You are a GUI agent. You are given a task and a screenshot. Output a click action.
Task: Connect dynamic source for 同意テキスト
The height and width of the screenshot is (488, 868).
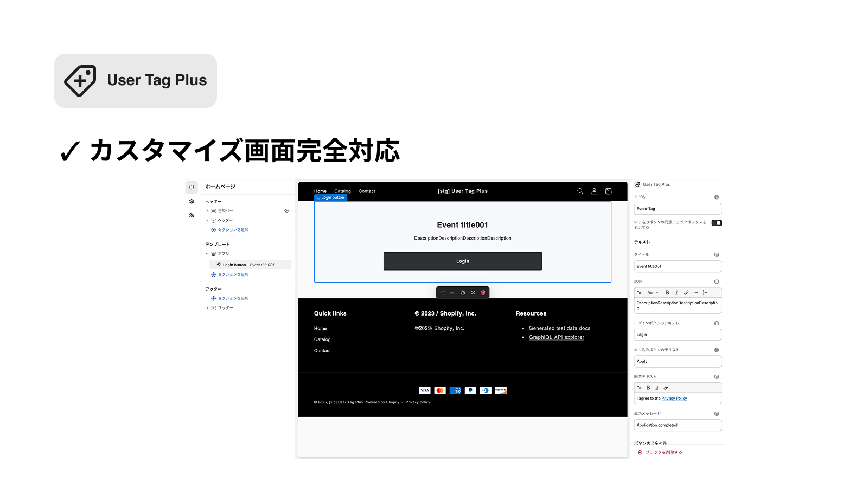(717, 377)
